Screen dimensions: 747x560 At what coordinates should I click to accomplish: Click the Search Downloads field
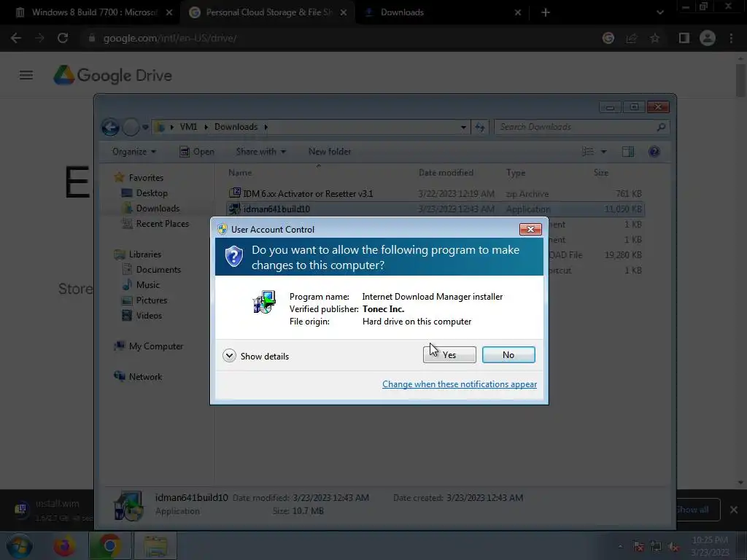[581, 127]
